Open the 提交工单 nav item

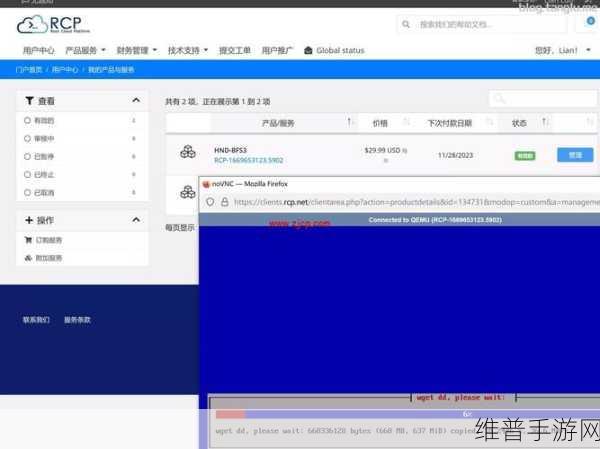click(x=235, y=50)
